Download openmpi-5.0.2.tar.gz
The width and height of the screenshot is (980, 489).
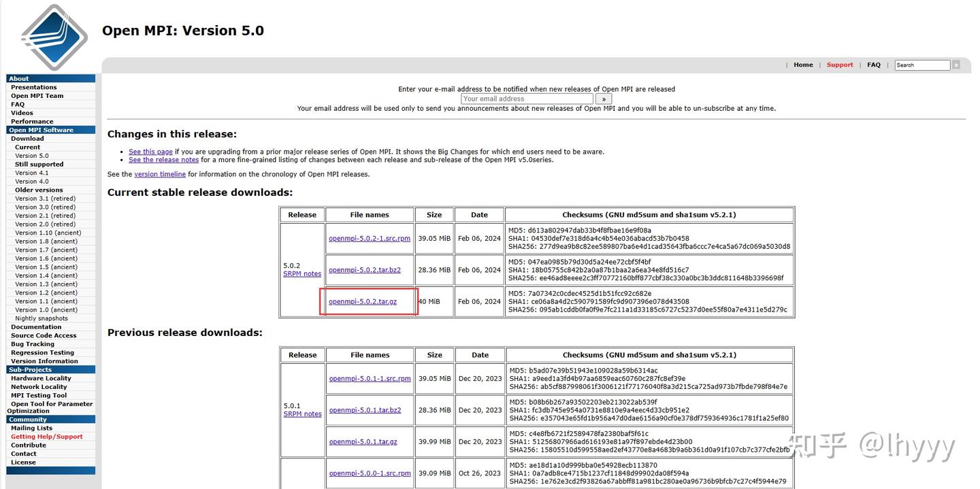coord(363,301)
